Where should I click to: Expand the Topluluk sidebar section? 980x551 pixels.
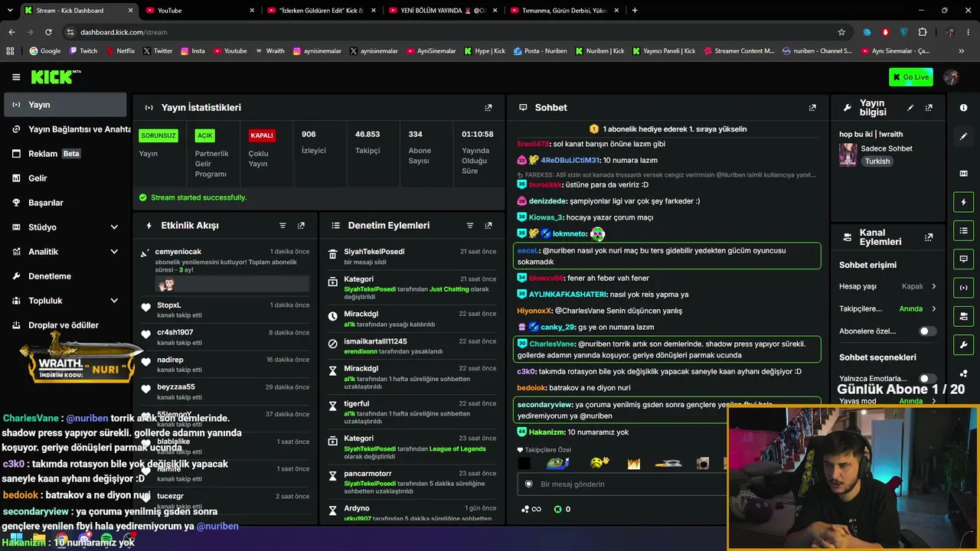click(114, 301)
